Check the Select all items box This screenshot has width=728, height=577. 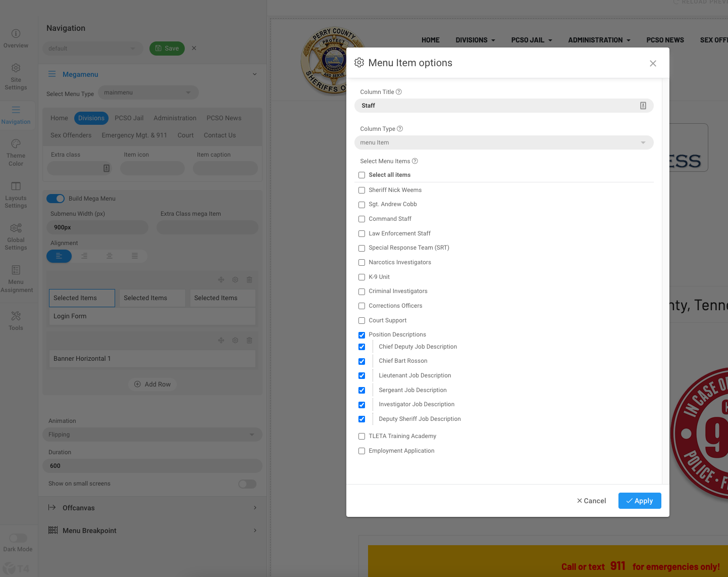point(361,175)
